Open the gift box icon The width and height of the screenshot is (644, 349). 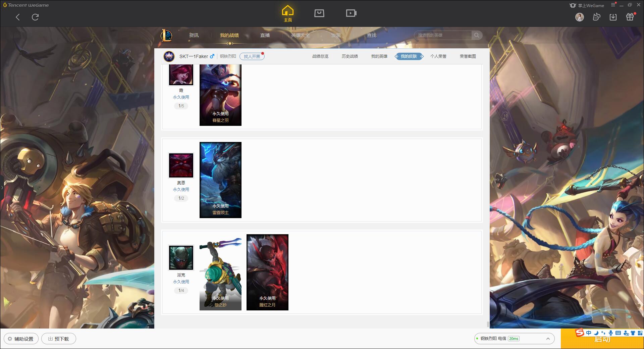pyautogui.click(x=630, y=17)
